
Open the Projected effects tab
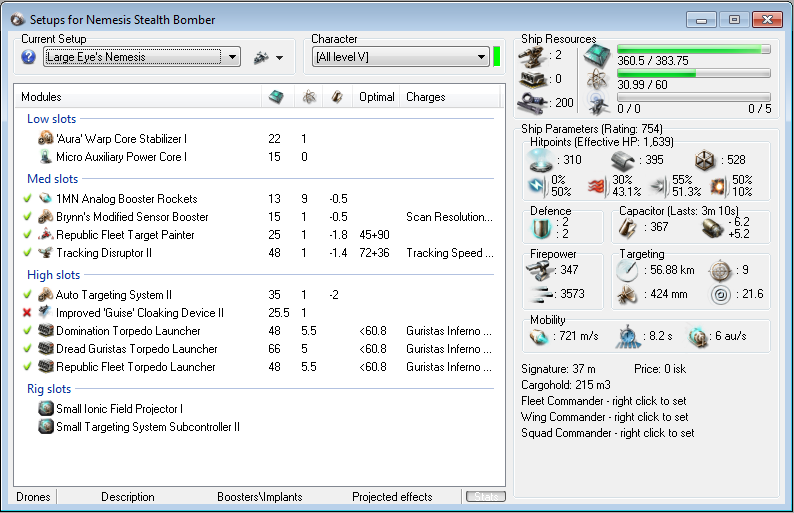pos(392,497)
